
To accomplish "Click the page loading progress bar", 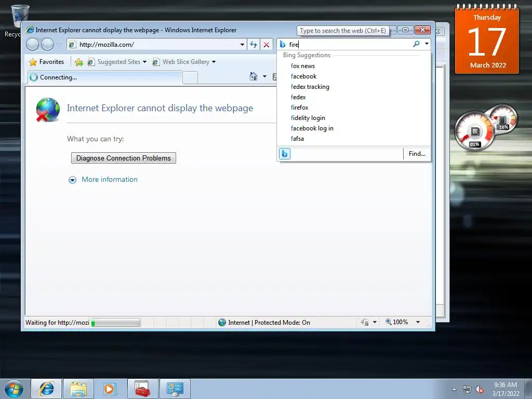I will pos(116,323).
